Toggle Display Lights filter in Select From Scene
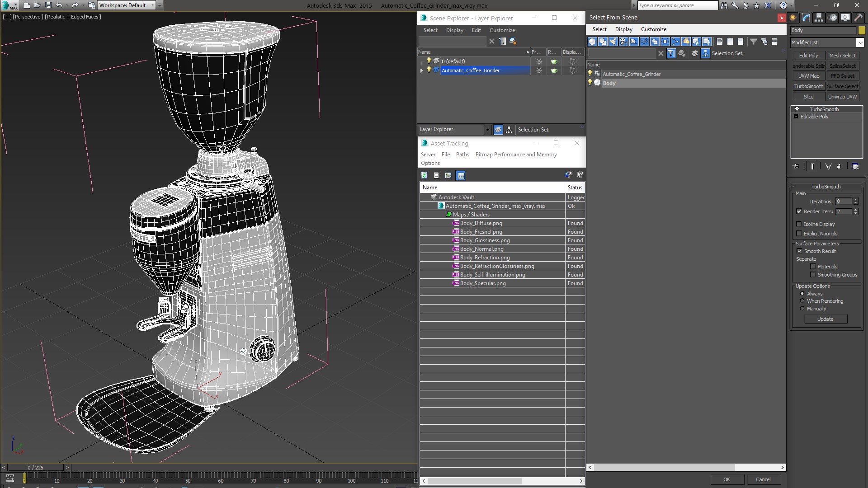Viewport: 868px width, 488px height. click(x=613, y=42)
